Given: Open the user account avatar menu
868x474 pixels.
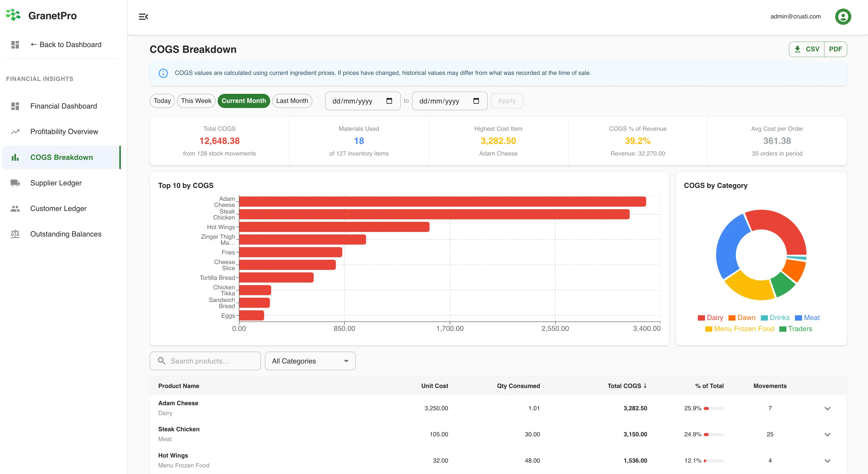Looking at the screenshot, I should 843,16.
